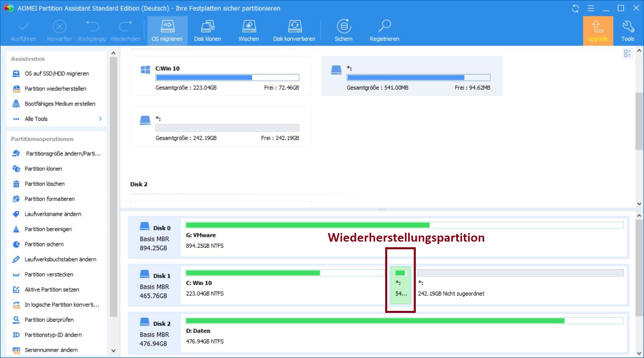644x358 pixels.
Task: Click disk map scrollbar down arrow
Action: coord(639,354)
